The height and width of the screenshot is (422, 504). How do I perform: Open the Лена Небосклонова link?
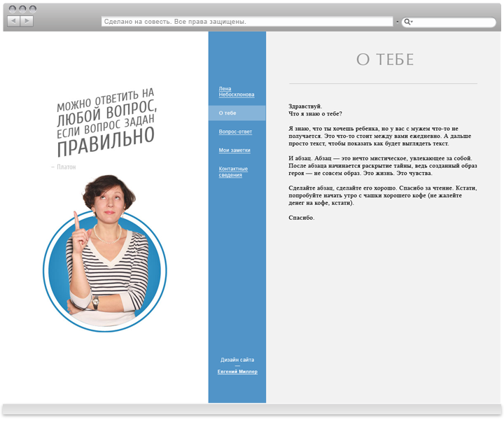[x=236, y=92]
